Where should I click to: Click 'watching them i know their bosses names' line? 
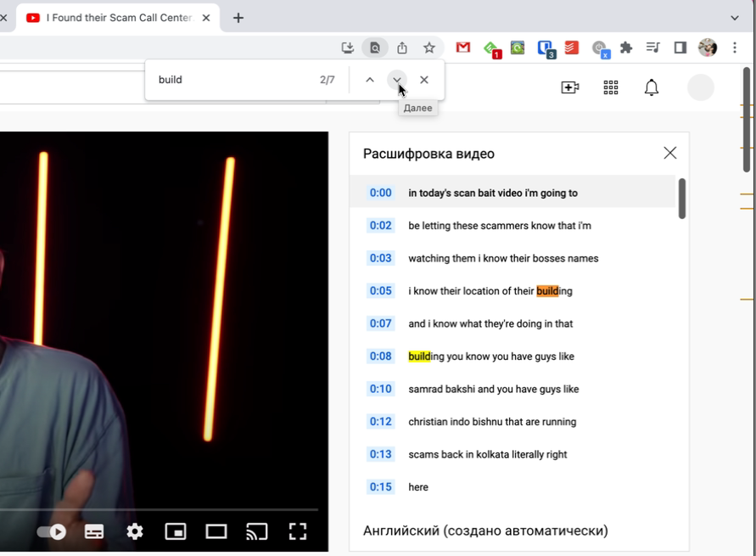pyautogui.click(x=503, y=258)
